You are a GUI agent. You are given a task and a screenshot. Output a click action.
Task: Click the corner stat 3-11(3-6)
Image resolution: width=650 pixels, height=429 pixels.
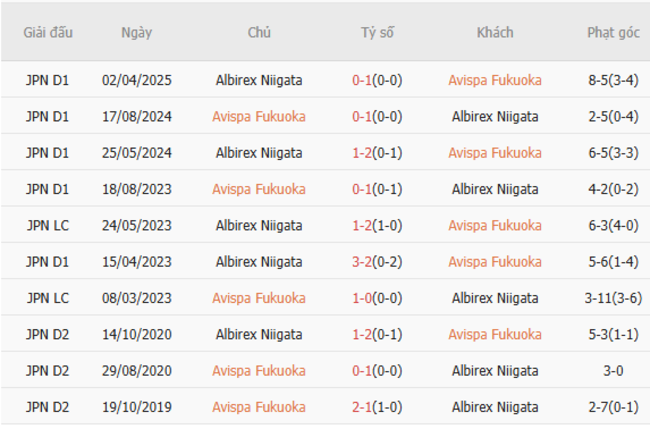(x=613, y=298)
